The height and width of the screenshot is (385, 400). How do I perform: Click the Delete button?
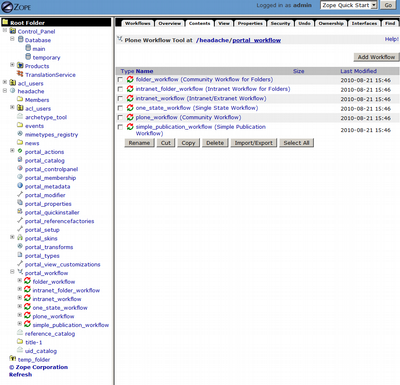[215, 143]
